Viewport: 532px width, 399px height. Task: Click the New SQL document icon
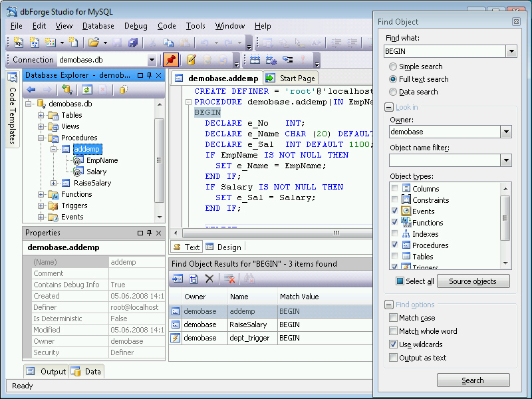[x=19, y=43]
